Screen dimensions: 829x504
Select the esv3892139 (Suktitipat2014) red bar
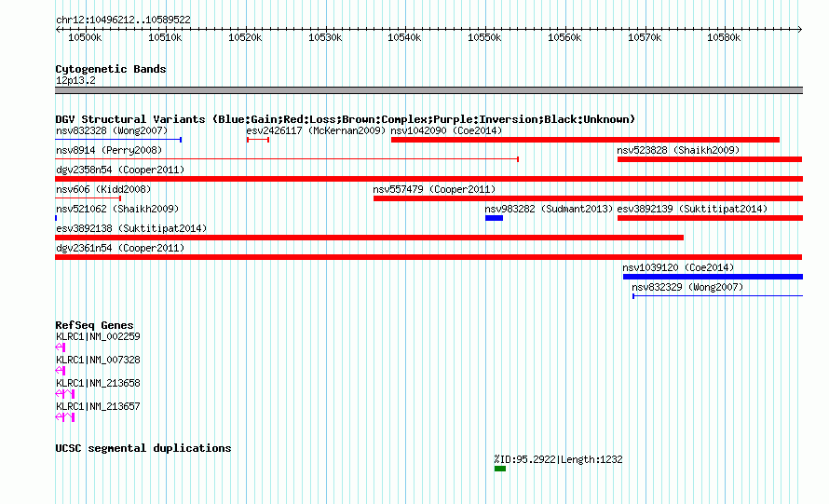710,218
